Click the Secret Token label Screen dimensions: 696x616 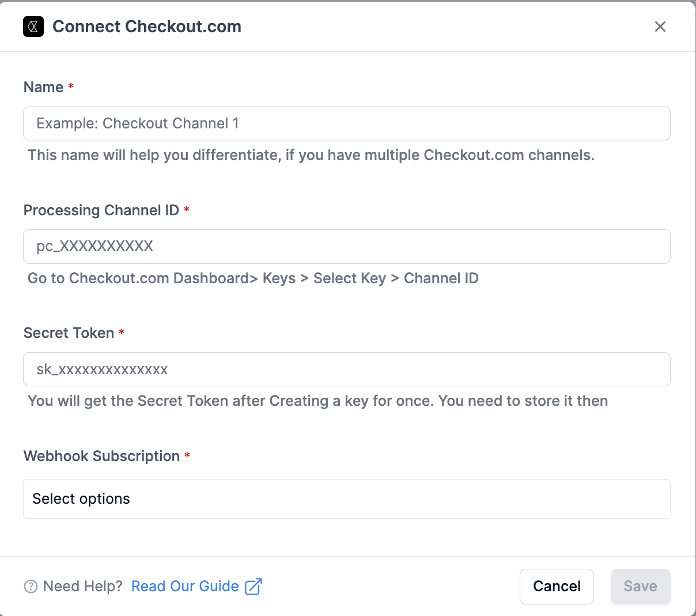69,333
